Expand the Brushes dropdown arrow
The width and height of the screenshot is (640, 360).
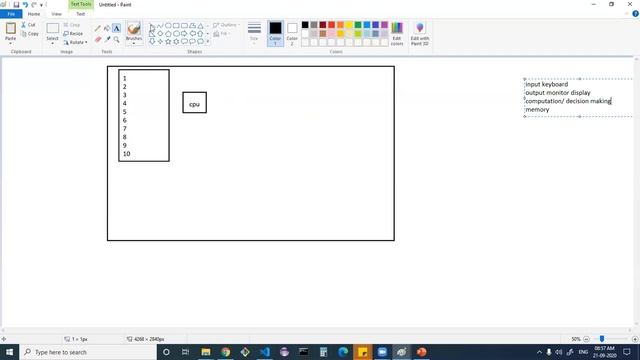[134, 42]
